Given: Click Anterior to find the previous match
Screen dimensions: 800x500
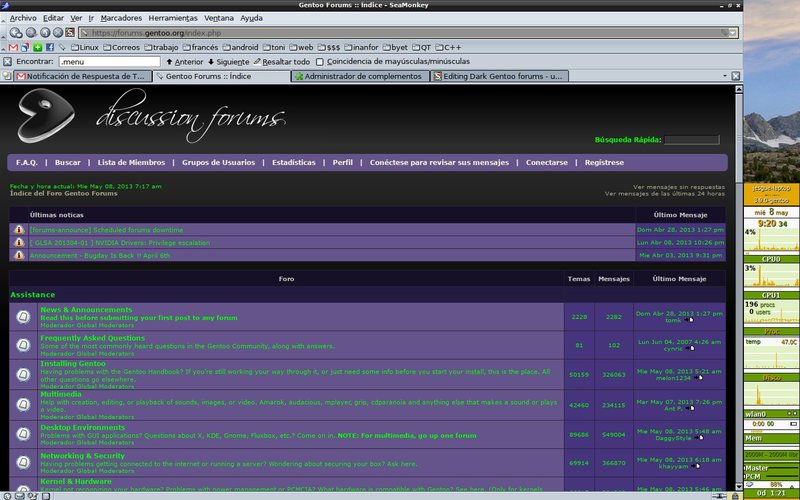Looking at the screenshot, I should click(x=184, y=62).
